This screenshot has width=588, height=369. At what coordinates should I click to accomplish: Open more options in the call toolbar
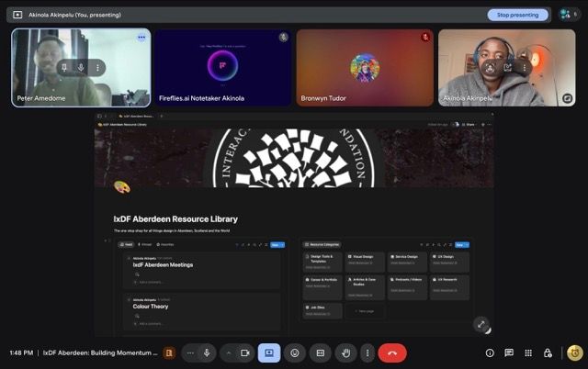pyautogui.click(x=367, y=352)
